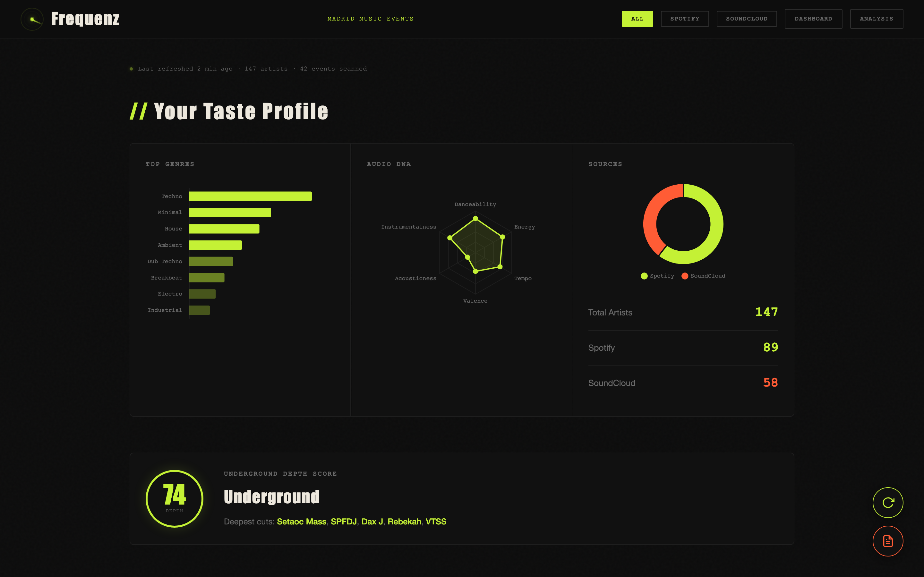The height and width of the screenshot is (577, 924).
Task: Toggle the SPOTIFY source filter
Action: point(685,18)
